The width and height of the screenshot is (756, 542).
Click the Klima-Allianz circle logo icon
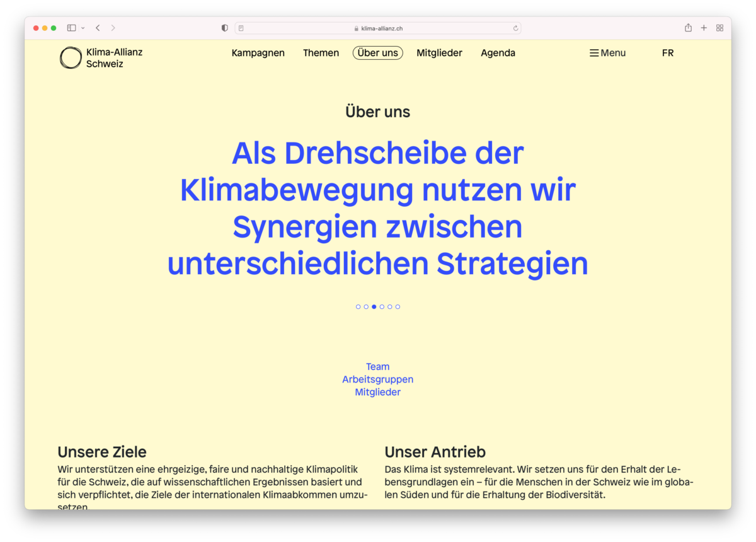71,58
